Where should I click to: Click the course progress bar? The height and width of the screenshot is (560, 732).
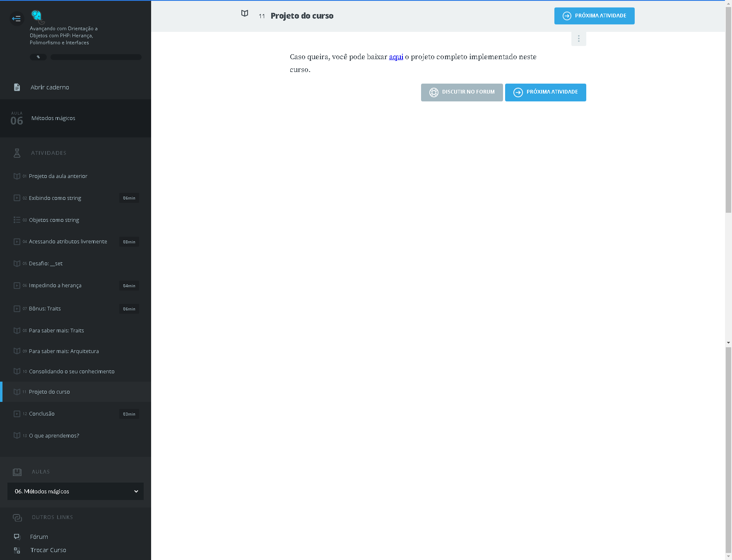(96, 57)
